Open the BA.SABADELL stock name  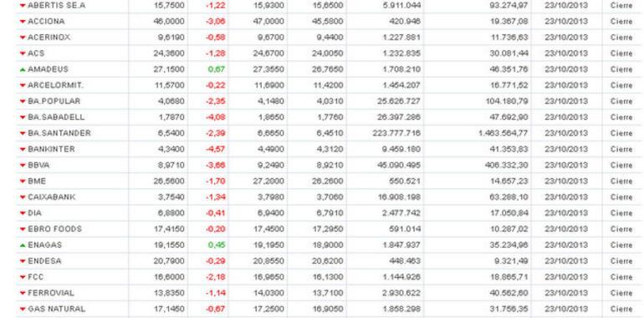click(56, 117)
